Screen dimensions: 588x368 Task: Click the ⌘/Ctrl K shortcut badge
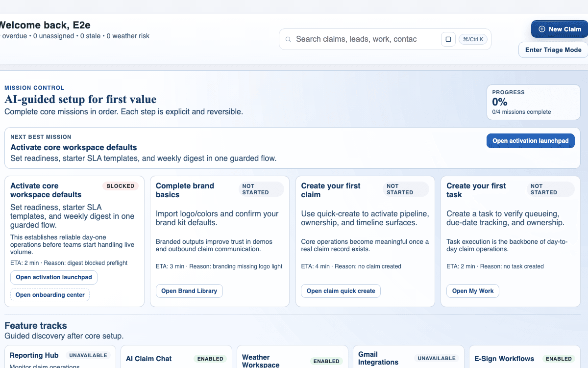[x=473, y=39]
